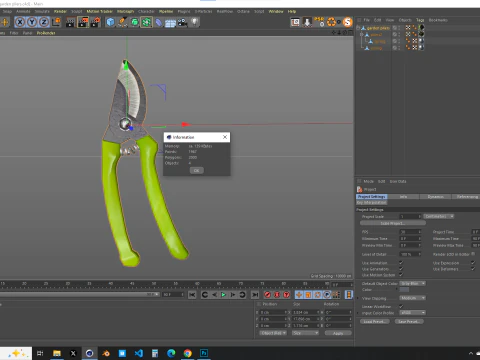Click the purple Bend deformer icon
Screen dimensions: 480x360
coord(159,22)
